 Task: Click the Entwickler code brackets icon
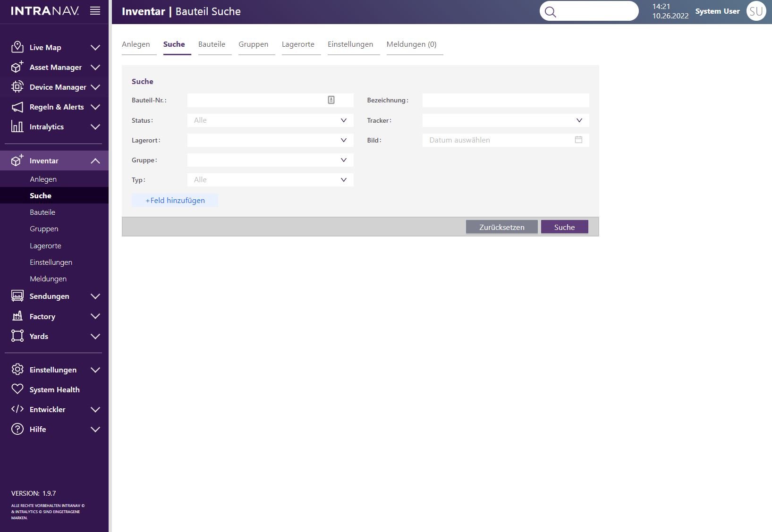pos(17,409)
